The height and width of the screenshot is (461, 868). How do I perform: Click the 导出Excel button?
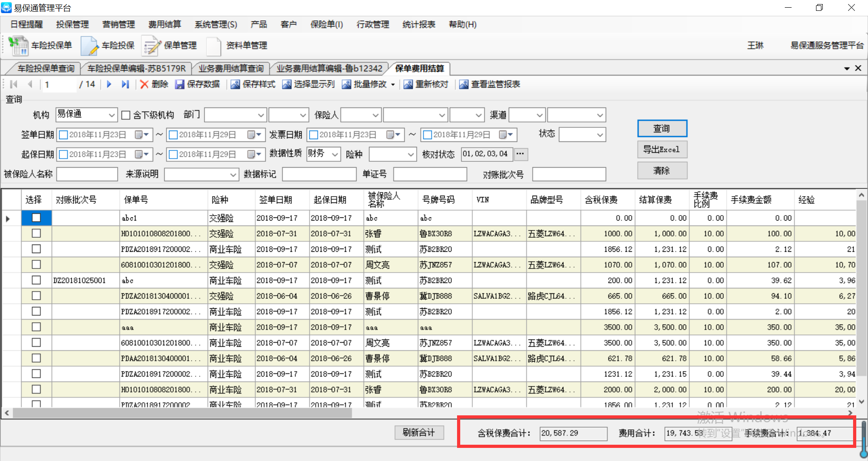(x=662, y=150)
